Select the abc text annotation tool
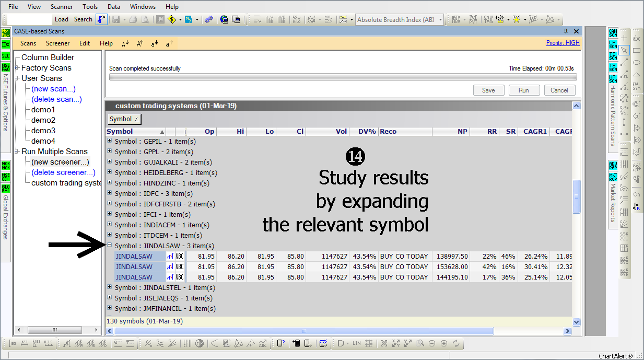Viewport: 644px width, 360px height. pyautogui.click(x=637, y=38)
